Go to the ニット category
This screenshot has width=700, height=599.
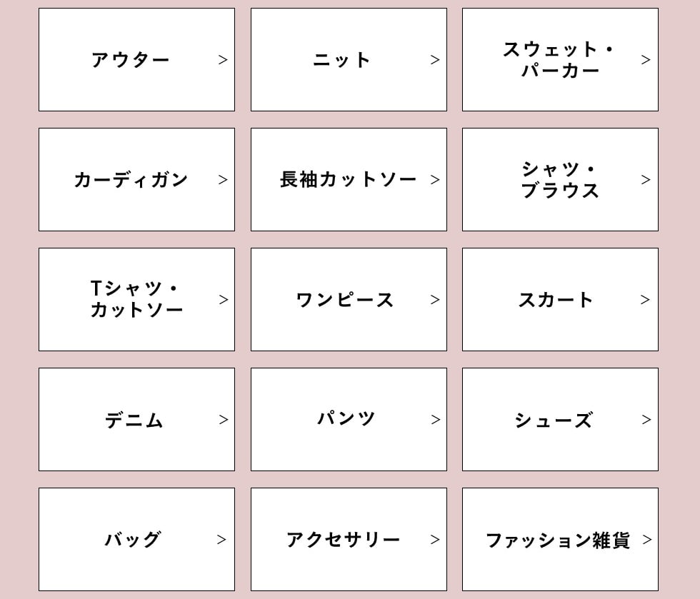(x=342, y=60)
